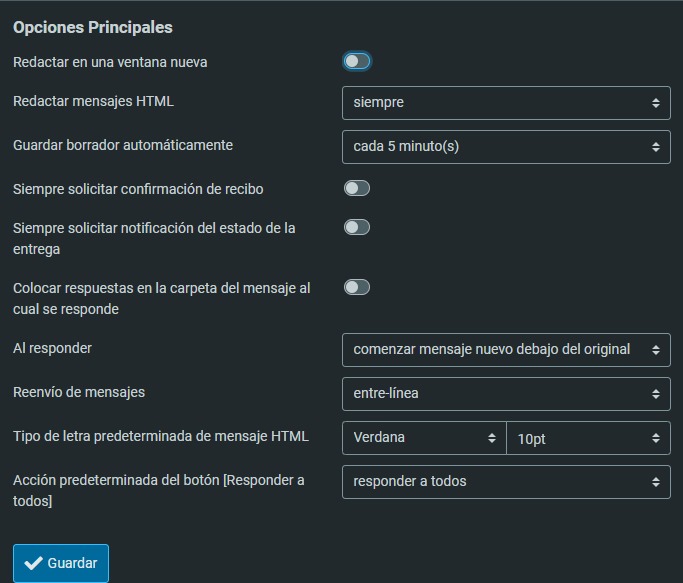Enable 'Siempre solicitar confirmación de recibo' switch
The width and height of the screenshot is (683, 583).
pyautogui.click(x=357, y=188)
